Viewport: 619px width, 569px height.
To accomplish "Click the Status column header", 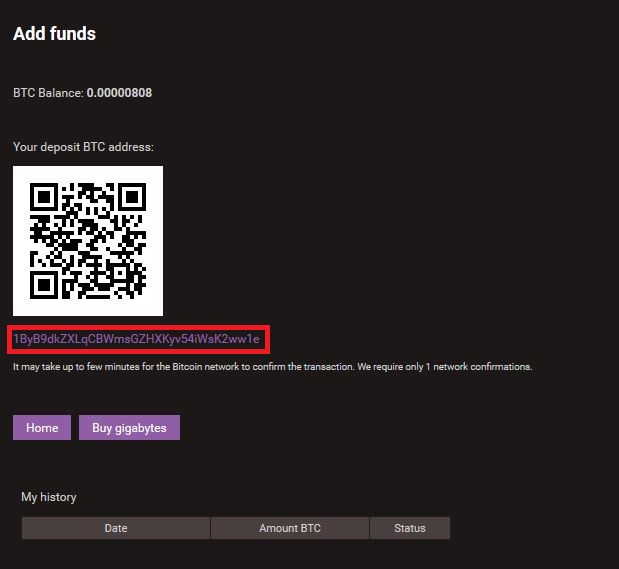I will pos(410,528).
